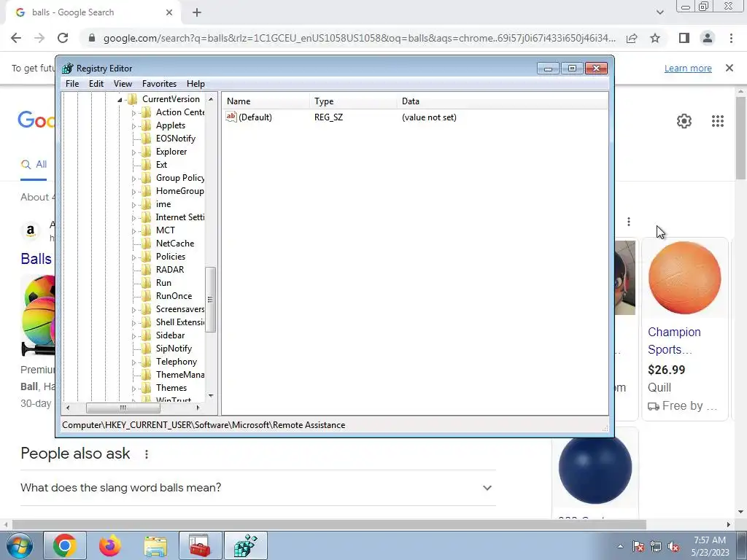Dismiss the Chrome notification bar

click(729, 68)
